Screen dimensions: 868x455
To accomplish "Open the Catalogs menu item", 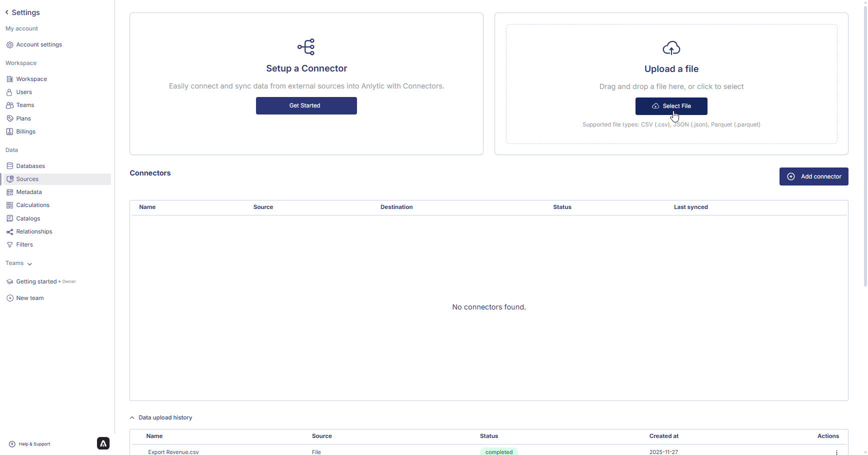I will [28, 218].
